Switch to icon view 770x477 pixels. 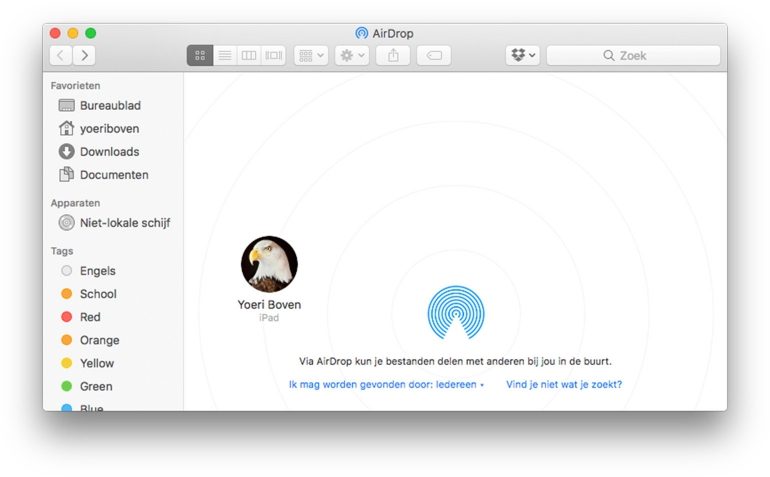pos(199,56)
